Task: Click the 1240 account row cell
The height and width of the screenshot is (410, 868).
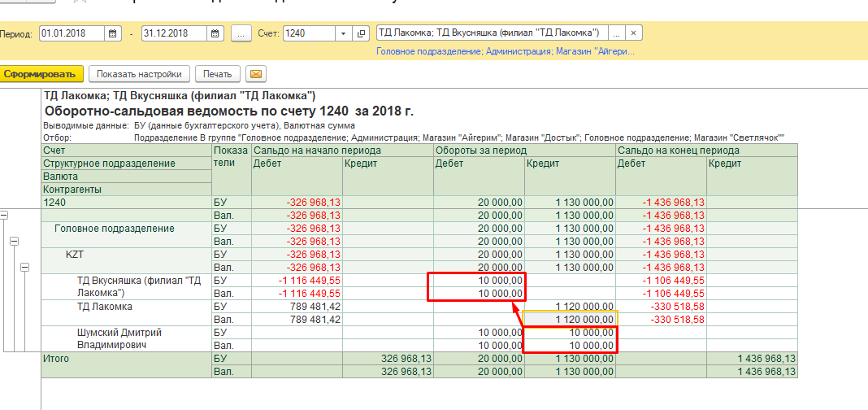Action: (x=127, y=203)
